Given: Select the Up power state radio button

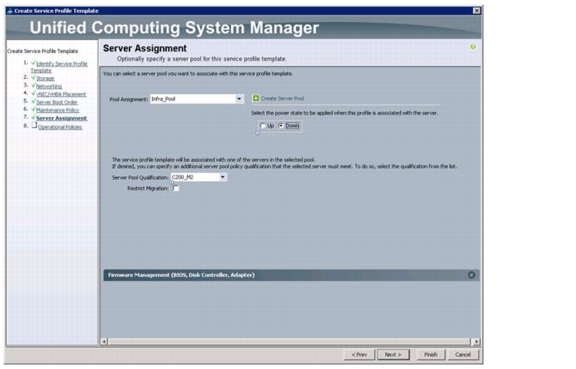Looking at the screenshot, I should pyautogui.click(x=263, y=126).
